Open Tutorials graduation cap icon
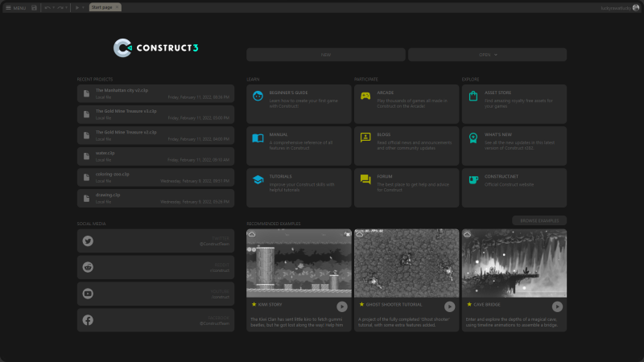The width and height of the screenshot is (644, 362). coord(258,179)
